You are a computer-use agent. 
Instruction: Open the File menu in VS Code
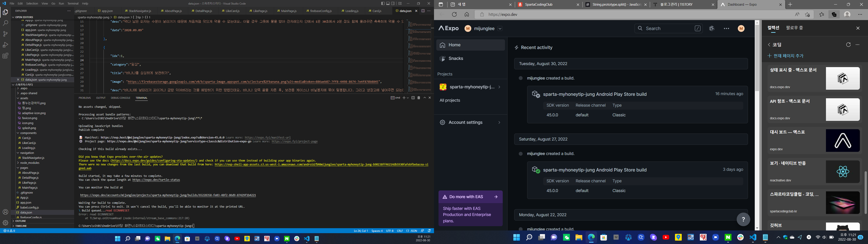pyautogui.click(x=12, y=3)
